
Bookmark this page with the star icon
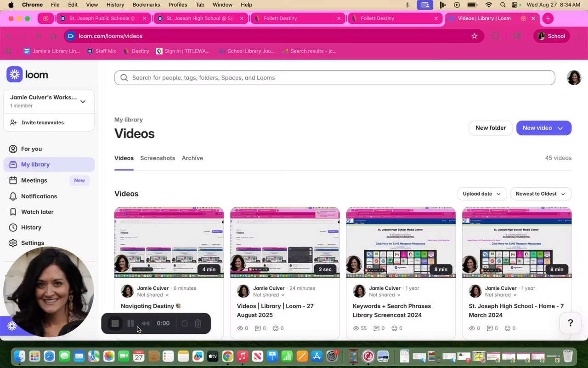[x=475, y=36]
